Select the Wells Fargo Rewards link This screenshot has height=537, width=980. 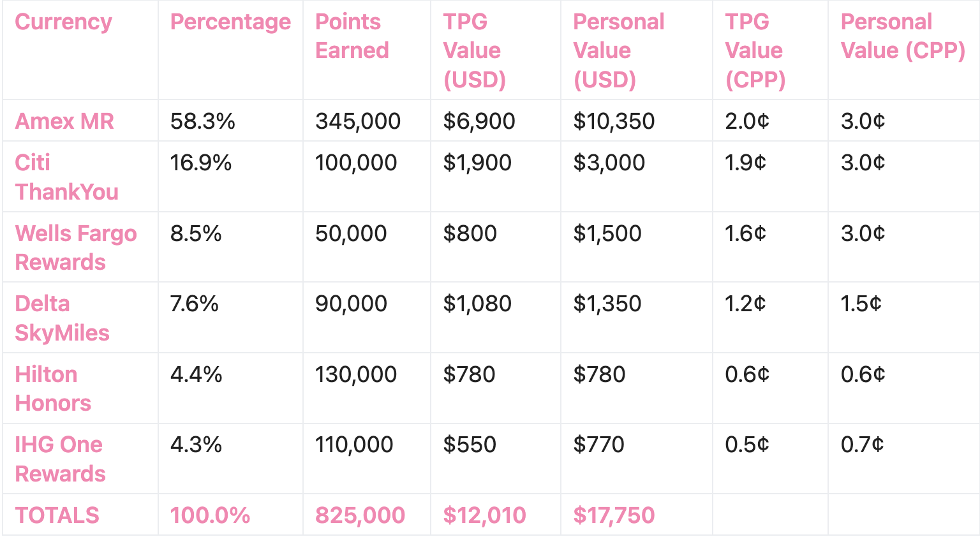click(75, 247)
